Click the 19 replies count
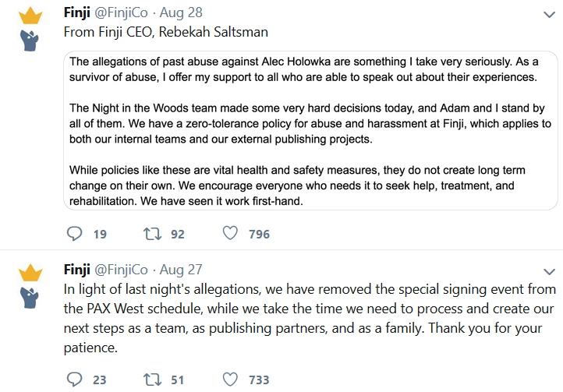The image size is (563, 392). pos(100,234)
